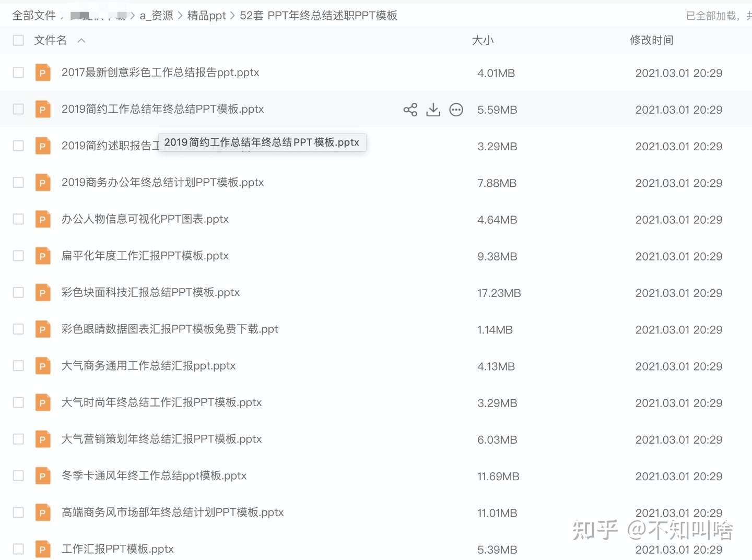Navigate to a_资源 folder in breadcrumb

(x=156, y=16)
